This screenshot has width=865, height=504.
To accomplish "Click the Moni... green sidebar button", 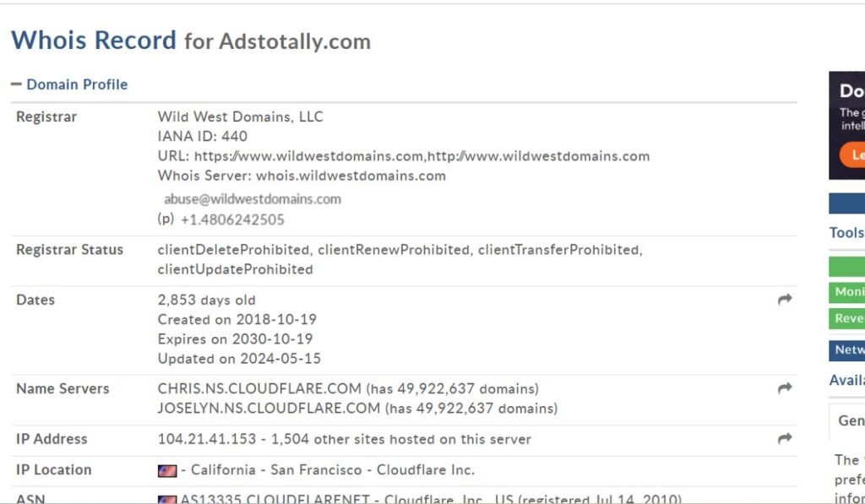I will point(846,292).
